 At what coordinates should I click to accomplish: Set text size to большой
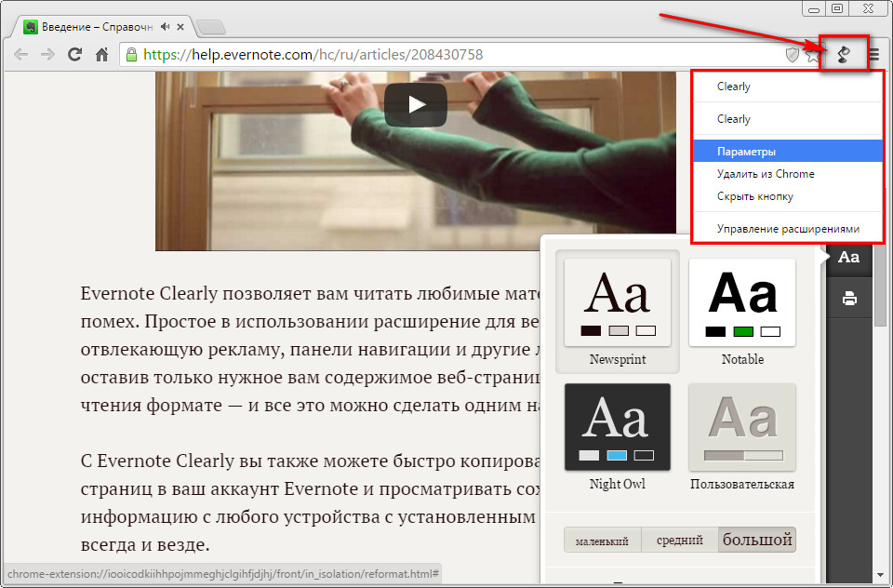pyautogui.click(x=757, y=541)
